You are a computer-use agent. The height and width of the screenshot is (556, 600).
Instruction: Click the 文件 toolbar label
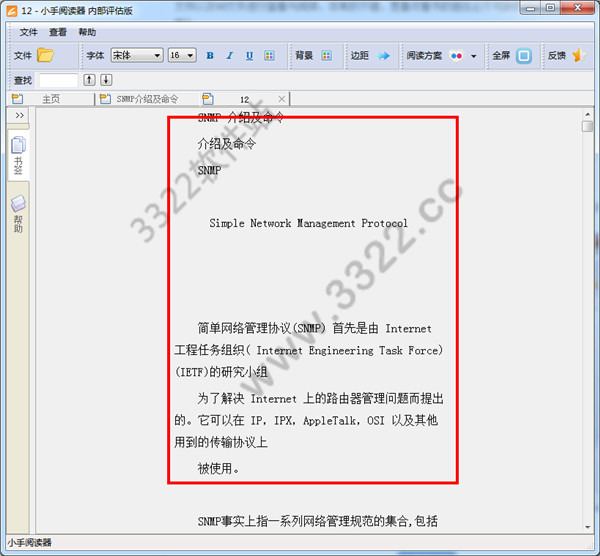pos(23,55)
